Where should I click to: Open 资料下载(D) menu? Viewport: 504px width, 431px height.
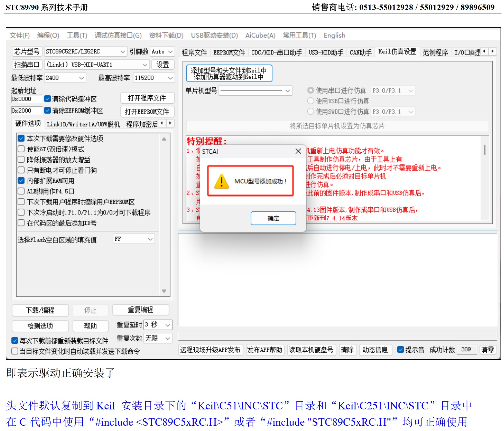coord(166,35)
